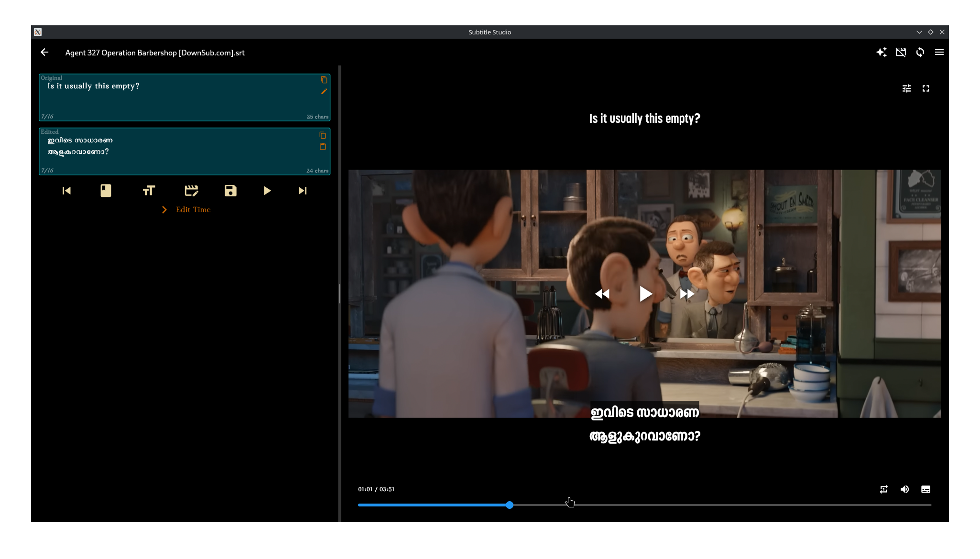Enter fullscreen video mode
Viewport: 980px width, 559px height.
[926, 88]
